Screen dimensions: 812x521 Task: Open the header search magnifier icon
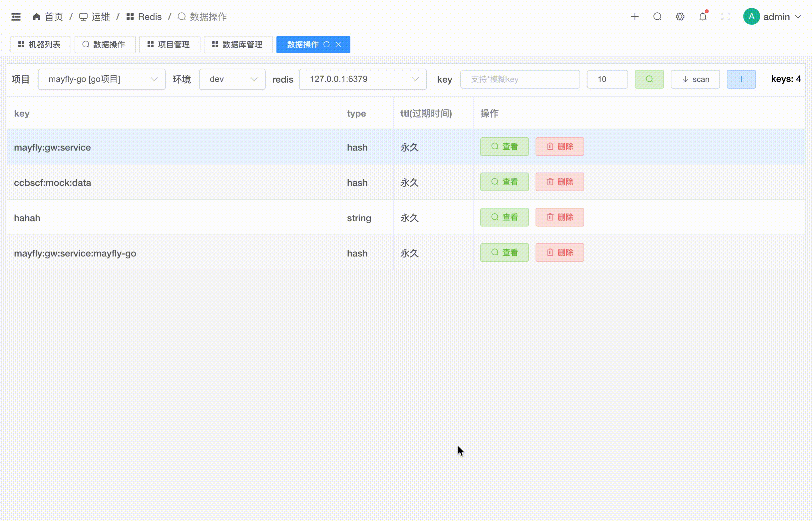[657, 17]
